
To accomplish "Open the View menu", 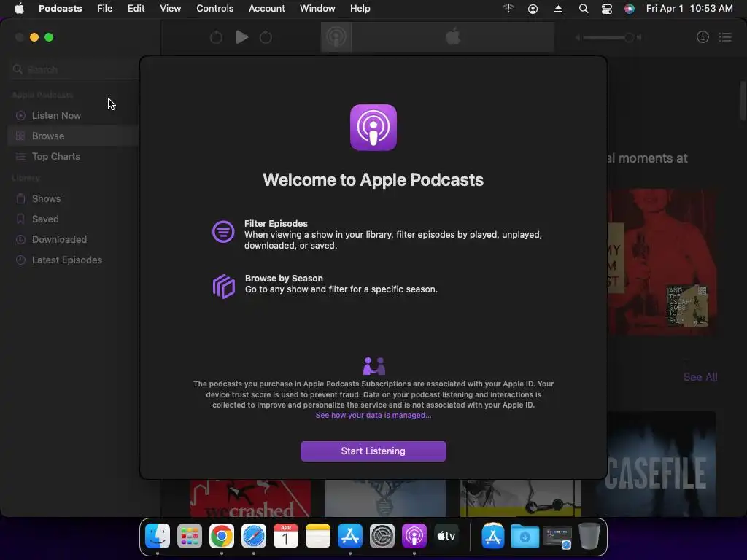I will (170, 9).
